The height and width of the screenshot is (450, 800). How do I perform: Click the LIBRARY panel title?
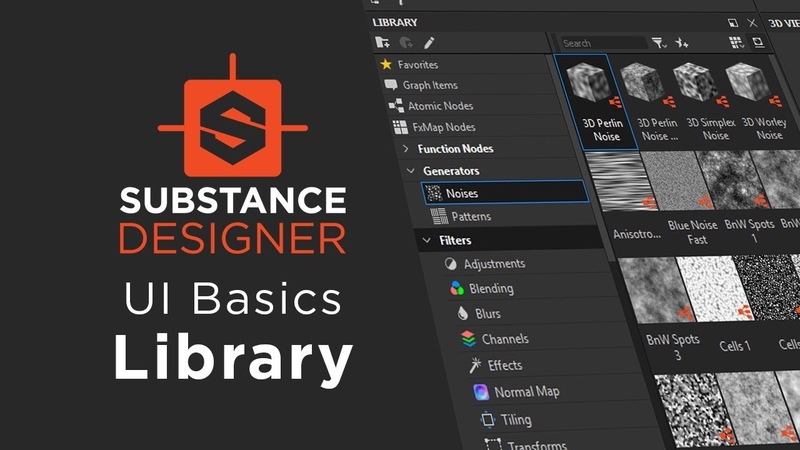pyautogui.click(x=394, y=22)
